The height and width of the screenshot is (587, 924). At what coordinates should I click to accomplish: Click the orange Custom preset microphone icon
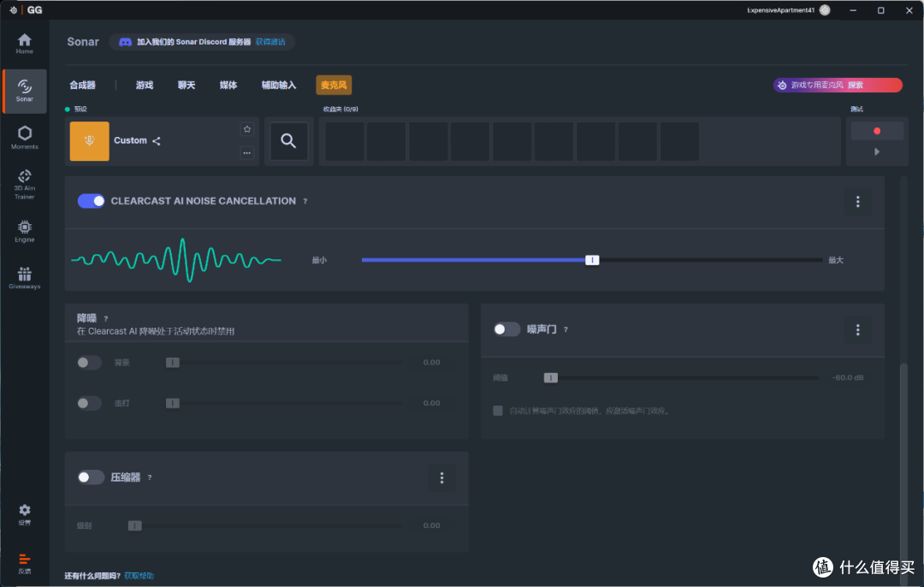(90, 141)
